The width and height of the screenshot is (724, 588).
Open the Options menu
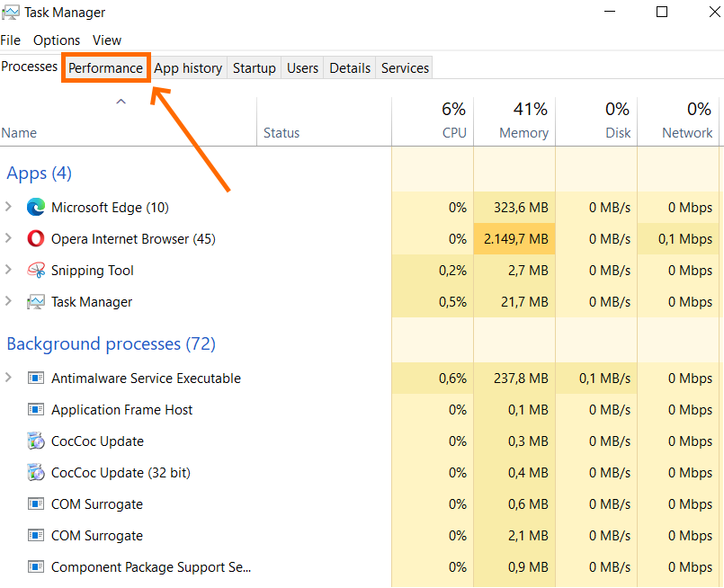(x=57, y=40)
